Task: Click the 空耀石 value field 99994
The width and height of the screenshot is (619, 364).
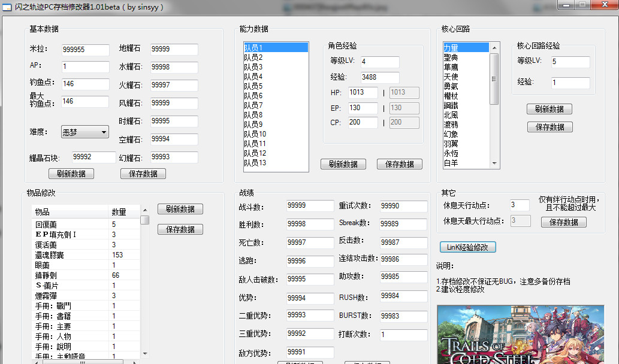Action: point(174,139)
